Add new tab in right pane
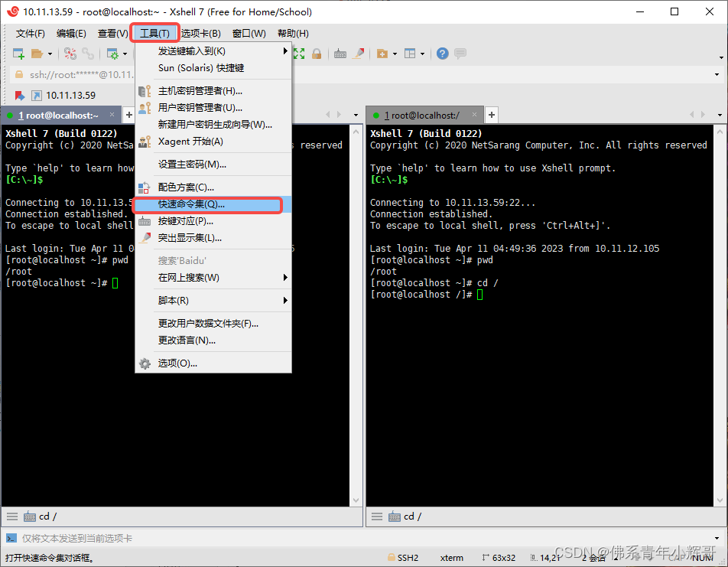The image size is (728, 567). (x=491, y=115)
